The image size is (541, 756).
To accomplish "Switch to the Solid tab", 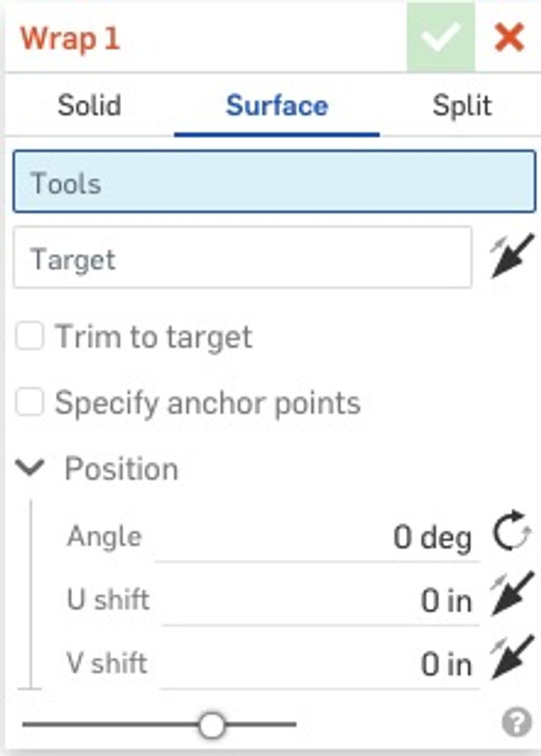I will pyautogui.click(x=90, y=105).
